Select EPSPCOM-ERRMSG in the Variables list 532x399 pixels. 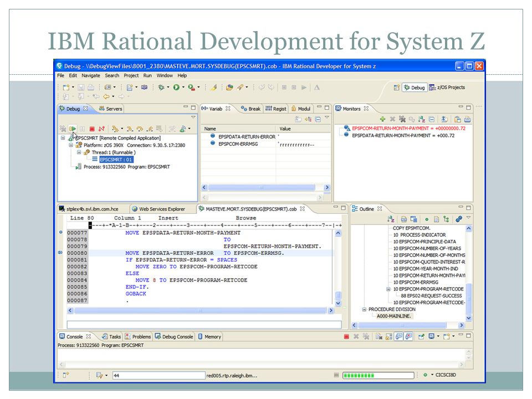[238, 144]
